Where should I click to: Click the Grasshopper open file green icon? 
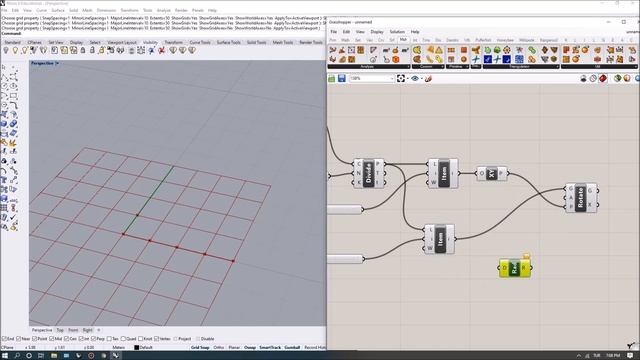tap(332, 78)
